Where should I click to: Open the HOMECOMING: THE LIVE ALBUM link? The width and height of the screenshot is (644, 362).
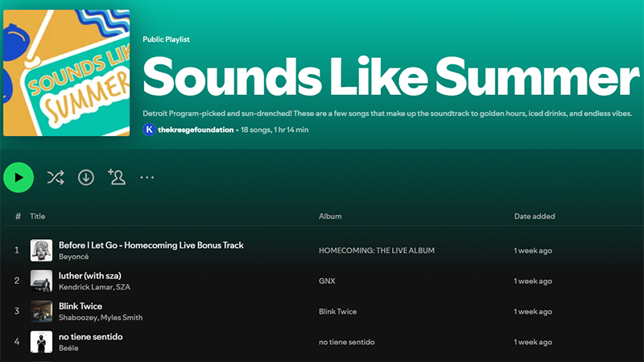[377, 250]
